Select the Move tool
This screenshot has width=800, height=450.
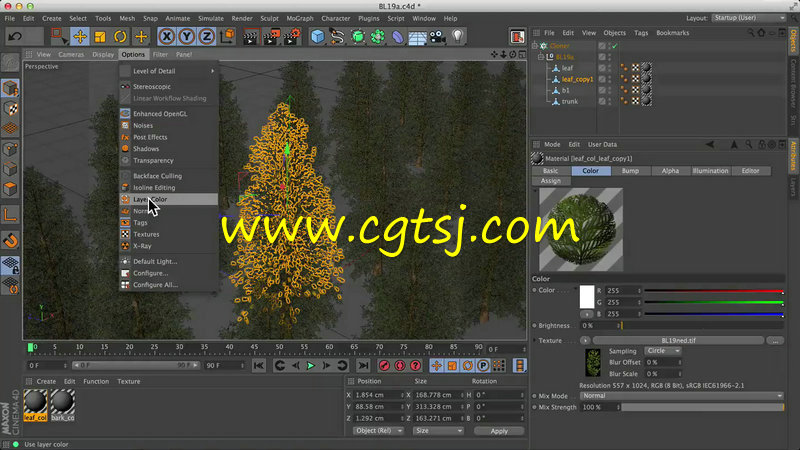pyautogui.click(x=80, y=36)
